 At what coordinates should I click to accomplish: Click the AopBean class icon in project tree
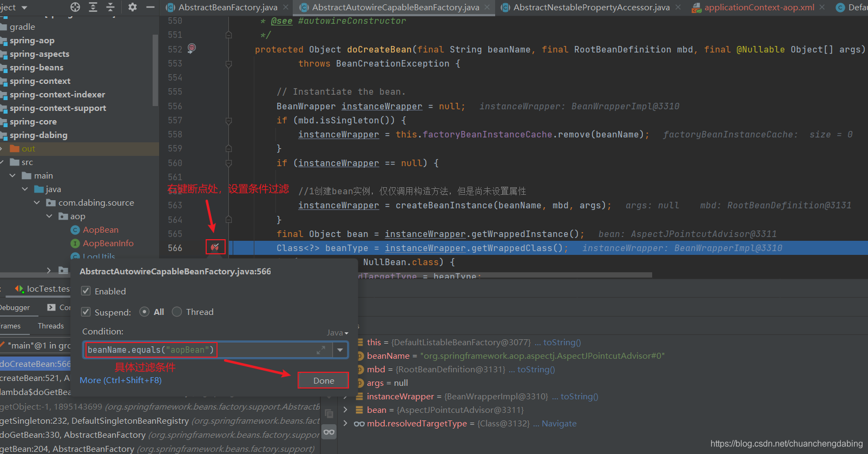pyautogui.click(x=75, y=230)
